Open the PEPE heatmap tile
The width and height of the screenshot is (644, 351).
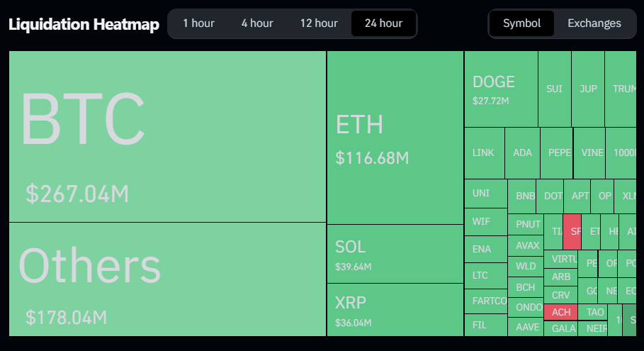[557, 153]
